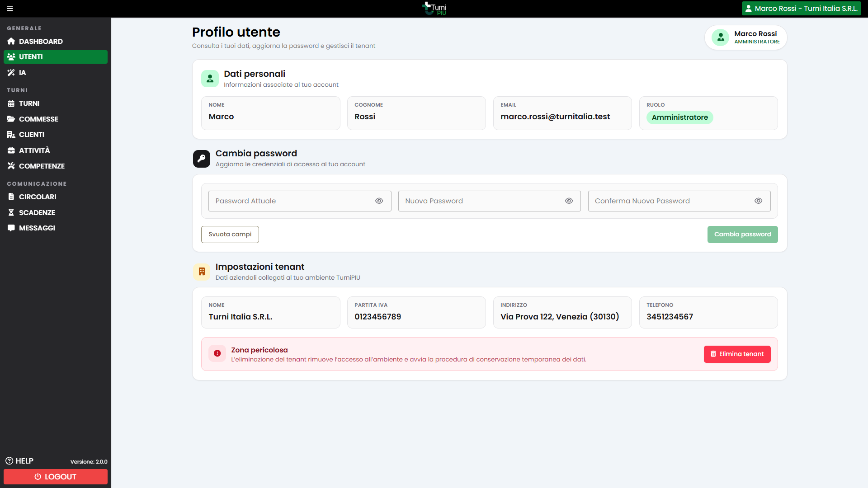868x488 pixels.
Task: Click the Utenti people icon
Action: point(11,57)
